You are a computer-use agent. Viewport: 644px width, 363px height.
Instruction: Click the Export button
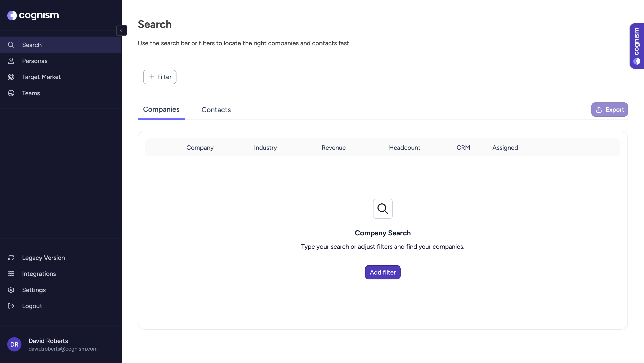pos(609,110)
